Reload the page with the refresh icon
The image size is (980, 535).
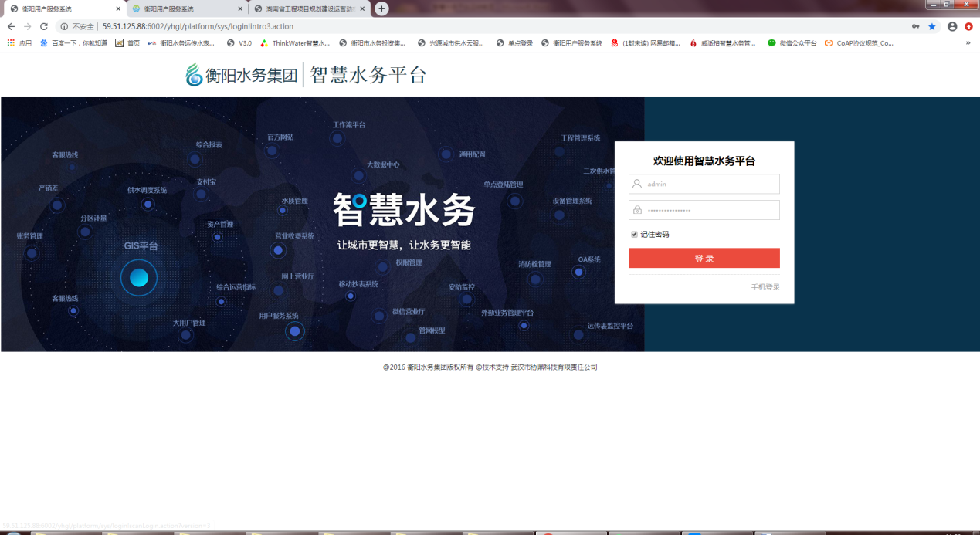pos(44,26)
